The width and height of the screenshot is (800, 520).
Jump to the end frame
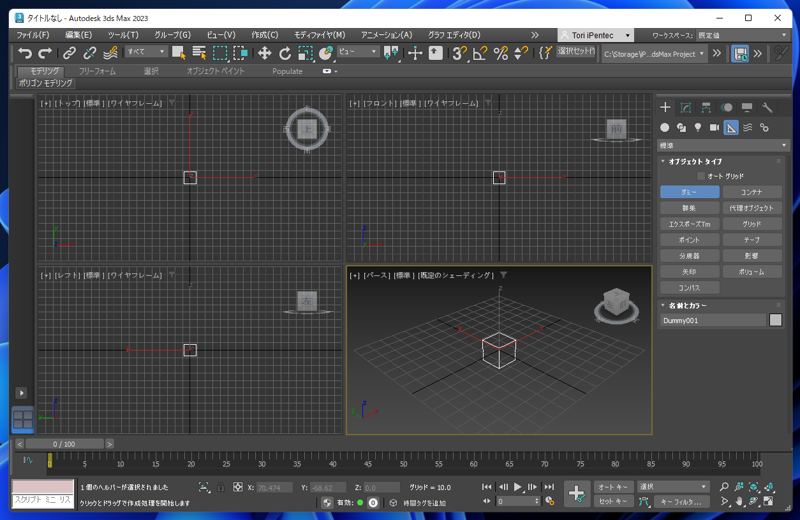click(x=549, y=487)
